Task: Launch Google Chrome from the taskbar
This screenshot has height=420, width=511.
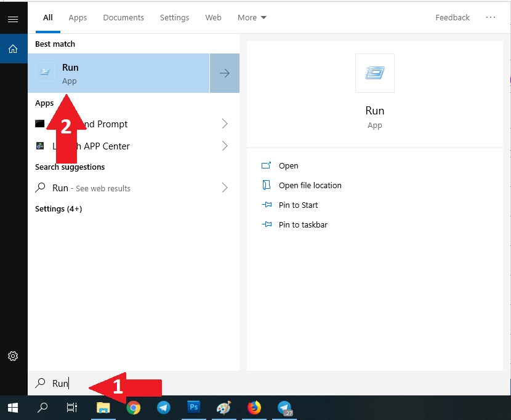Action: 133,408
